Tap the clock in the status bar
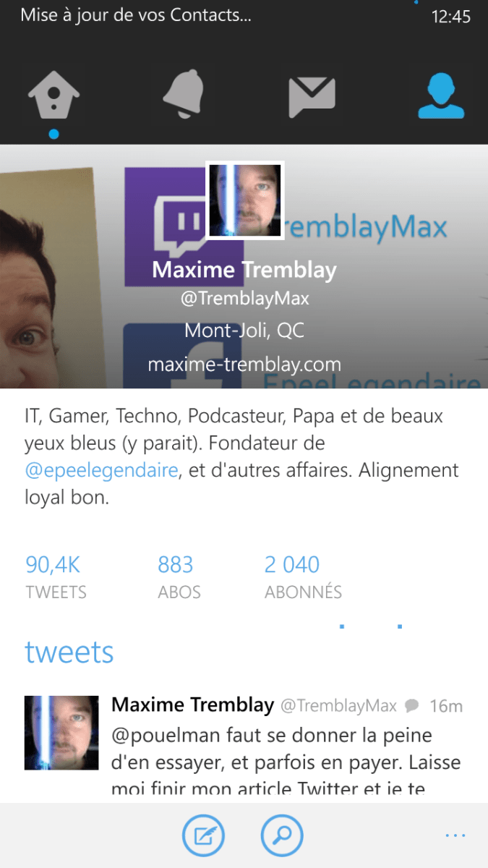Screen dimensions: 488x868 click(450, 16)
